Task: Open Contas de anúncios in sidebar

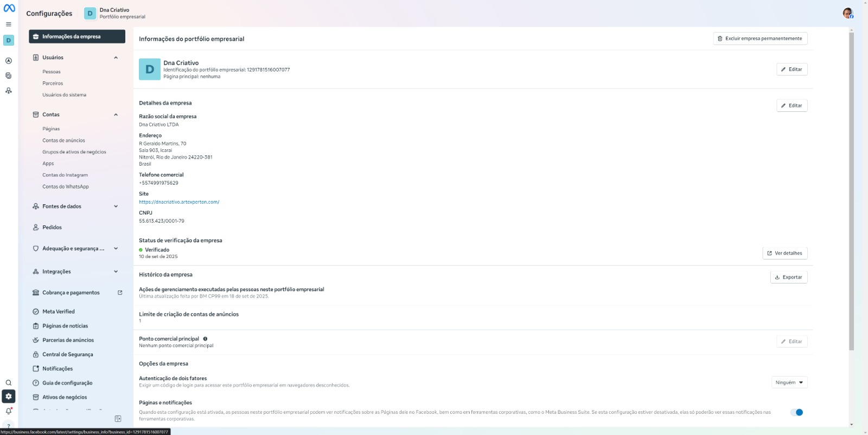Action: coord(63,141)
